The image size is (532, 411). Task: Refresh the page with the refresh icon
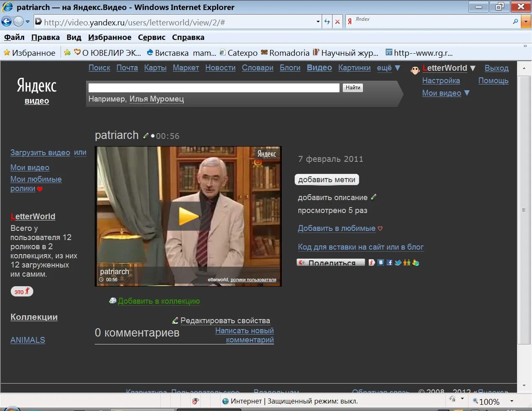tap(327, 22)
